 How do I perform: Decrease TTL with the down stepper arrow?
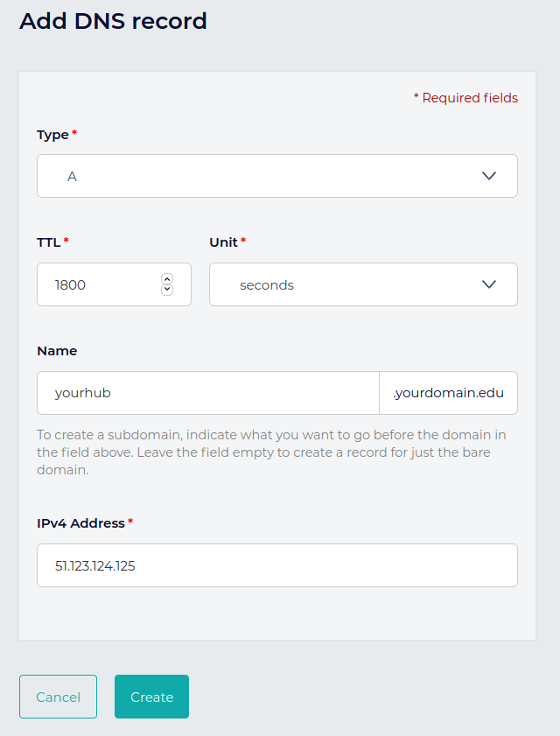click(x=167, y=290)
